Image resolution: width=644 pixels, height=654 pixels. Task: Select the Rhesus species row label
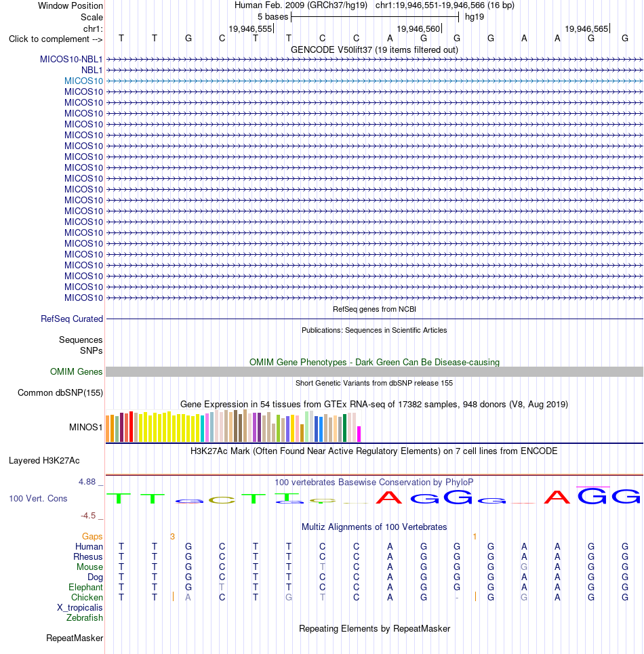tap(88, 557)
